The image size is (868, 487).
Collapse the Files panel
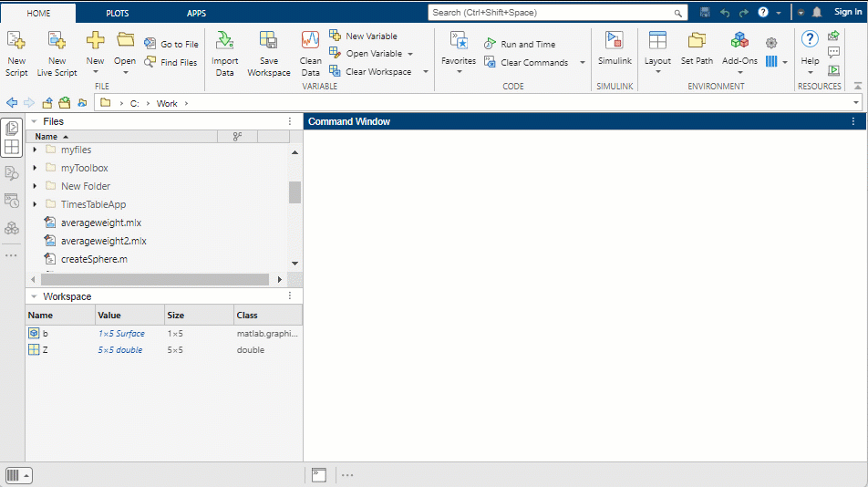pos(34,121)
